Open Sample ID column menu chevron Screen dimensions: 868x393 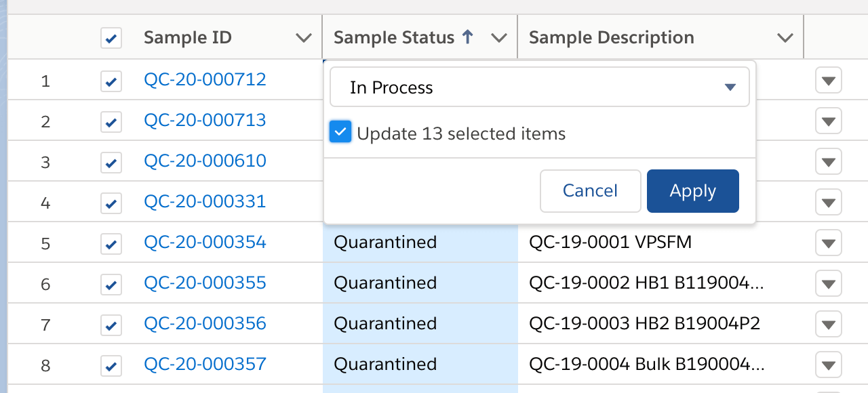pyautogui.click(x=304, y=38)
